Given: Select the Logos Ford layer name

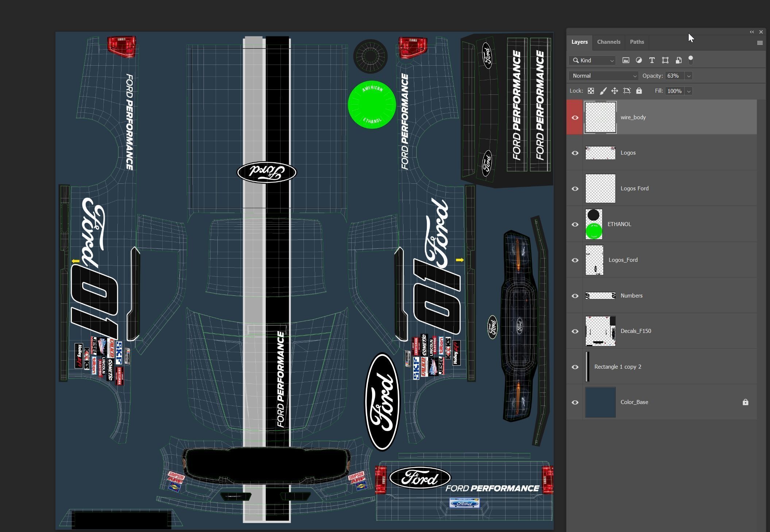Looking at the screenshot, I should pos(635,189).
